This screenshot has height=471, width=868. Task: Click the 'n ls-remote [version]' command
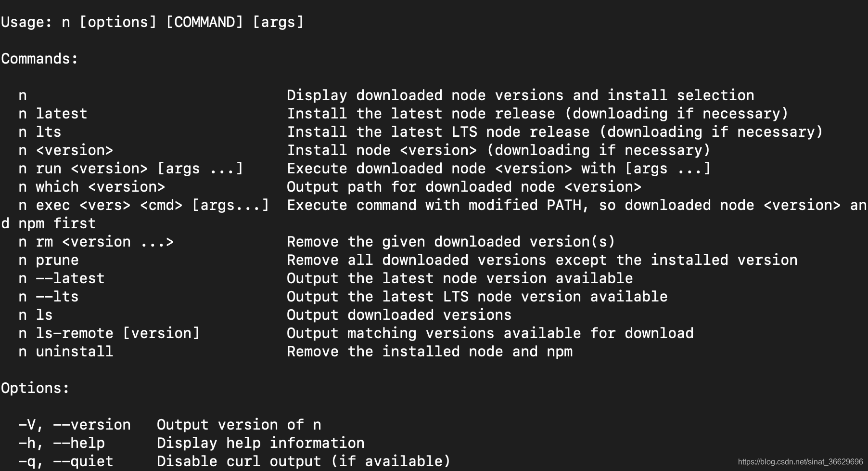click(x=109, y=333)
